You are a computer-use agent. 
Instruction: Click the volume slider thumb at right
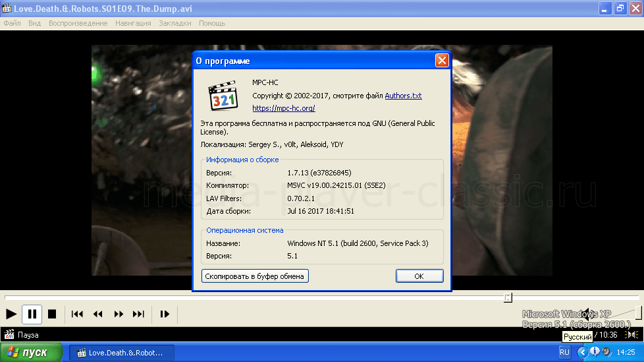coord(638,313)
